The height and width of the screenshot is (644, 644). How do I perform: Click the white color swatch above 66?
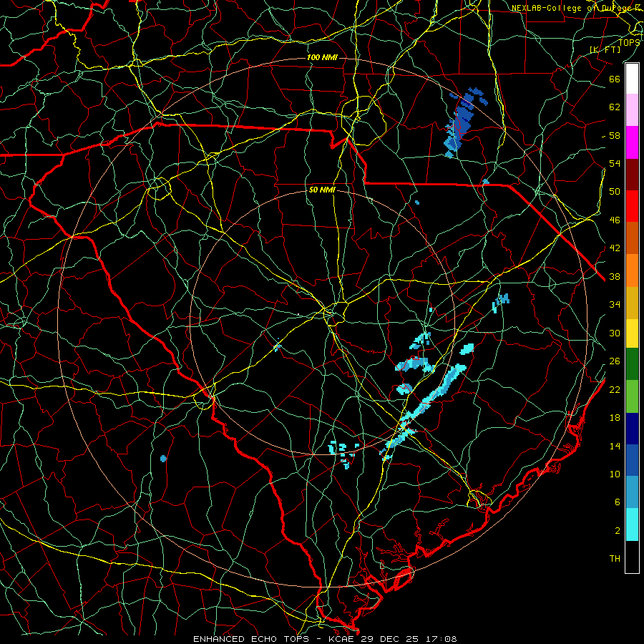click(632, 79)
